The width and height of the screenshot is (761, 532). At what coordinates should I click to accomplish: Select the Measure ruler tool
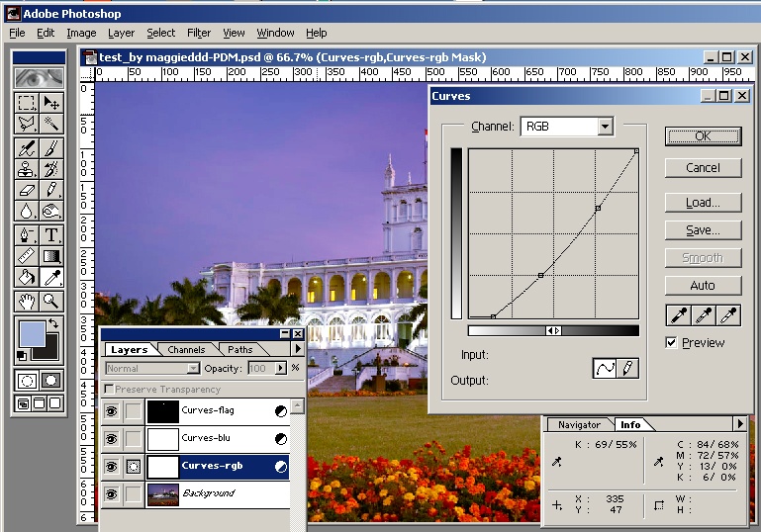(27, 256)
